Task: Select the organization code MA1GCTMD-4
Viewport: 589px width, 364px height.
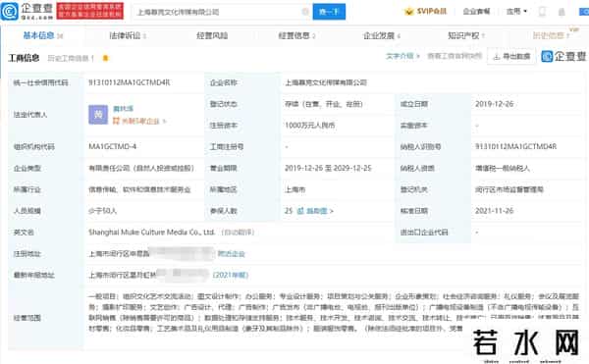Action: point(112,146)
